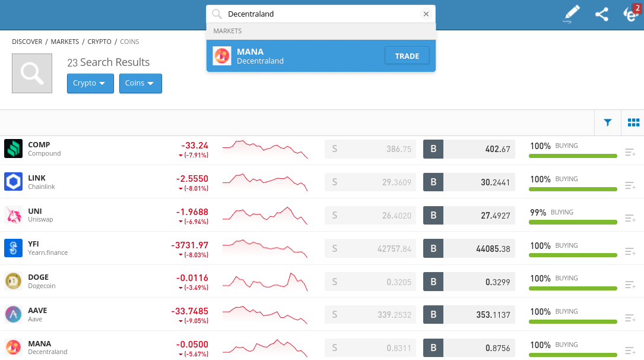Open the UNI price sparkline chart

click(x=265, y=215)
